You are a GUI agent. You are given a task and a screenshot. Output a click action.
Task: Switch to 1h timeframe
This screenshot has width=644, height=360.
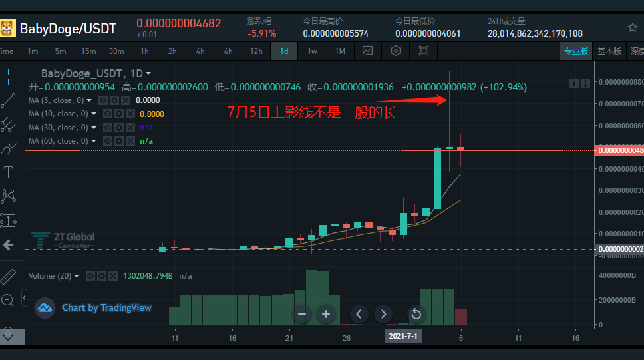(x=144, y=51)
